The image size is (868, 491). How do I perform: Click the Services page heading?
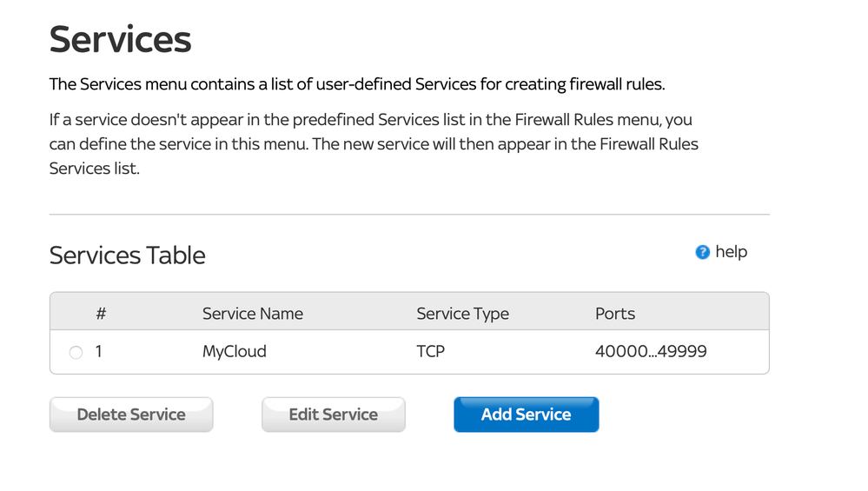(120, 40)
